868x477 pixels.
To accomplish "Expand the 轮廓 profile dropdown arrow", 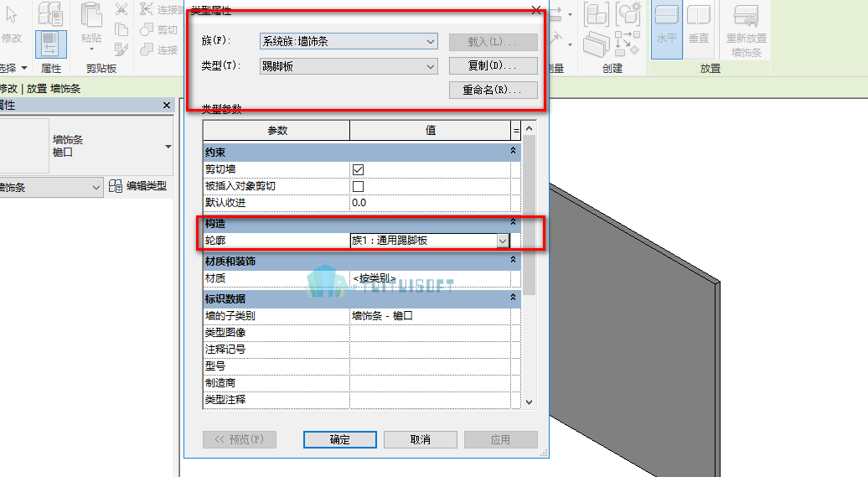I will coord(503,241).
